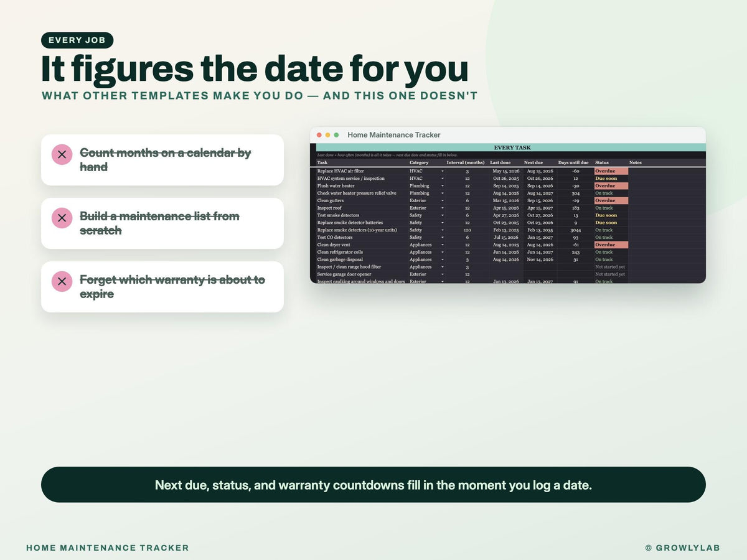Screen dimensions: 747x560
Task: Open Category dropdown for Clean garbage disposal
Action: 443,259
